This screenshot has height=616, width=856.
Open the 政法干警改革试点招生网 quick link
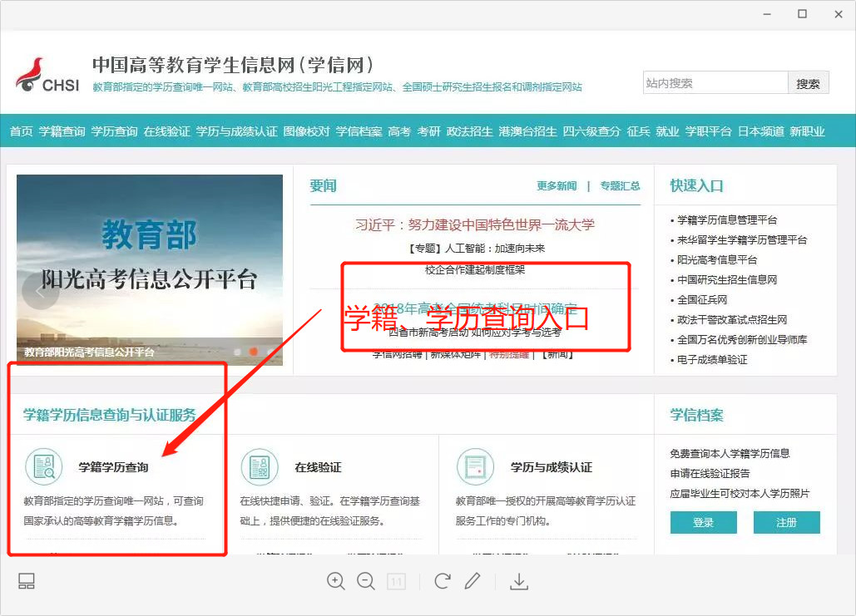tap(732, 320)
